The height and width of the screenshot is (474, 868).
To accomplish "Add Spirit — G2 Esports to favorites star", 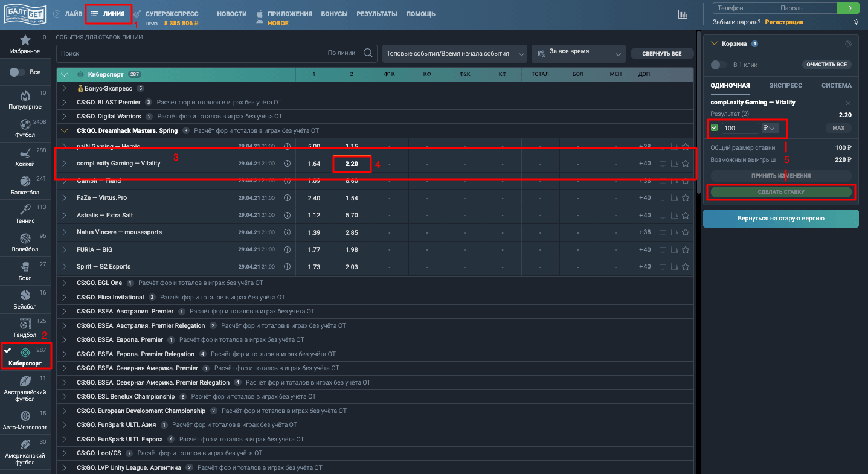I will click(686, 266).
